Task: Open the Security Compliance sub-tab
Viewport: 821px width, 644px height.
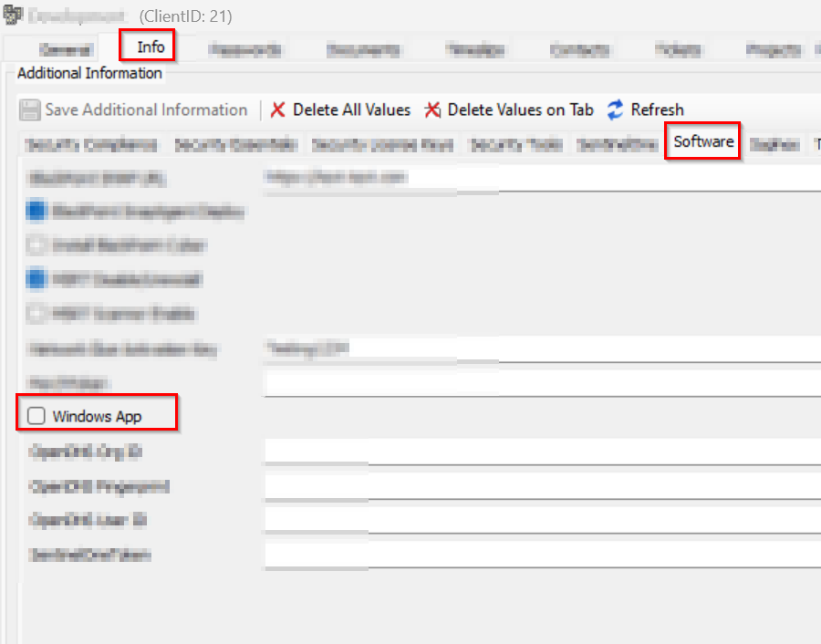Action: click(x=91, y=145)
